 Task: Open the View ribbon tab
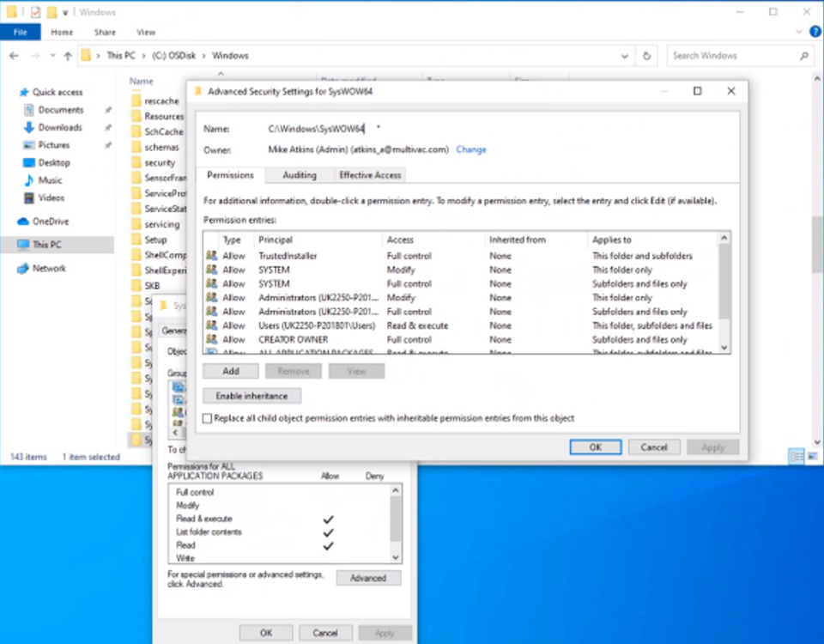point(146,33)
